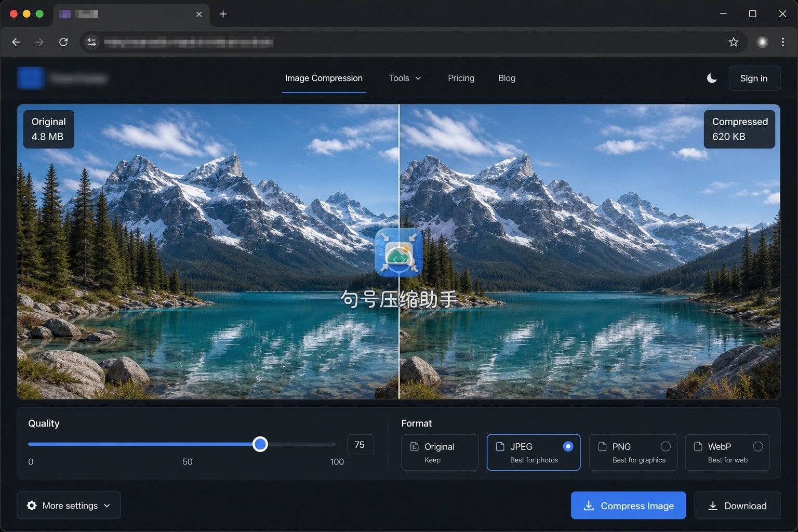Screen dimensions: 798x532
Task: Go back with the browser back arrow
Action: (x=16, y=42)
